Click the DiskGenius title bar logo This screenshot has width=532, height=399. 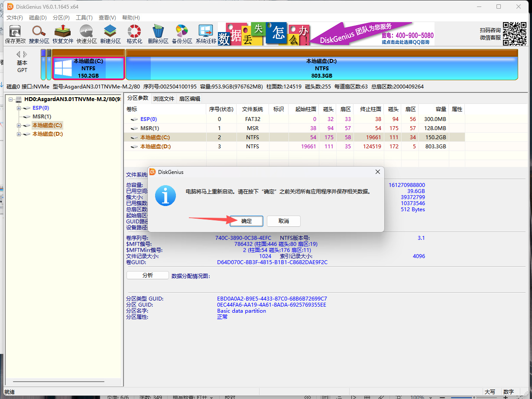coord(10,7)
